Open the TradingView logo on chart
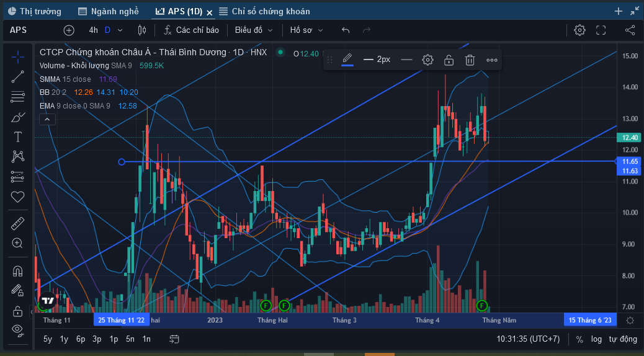Viewport: 644px width, 356px height. tap(48, 301)
